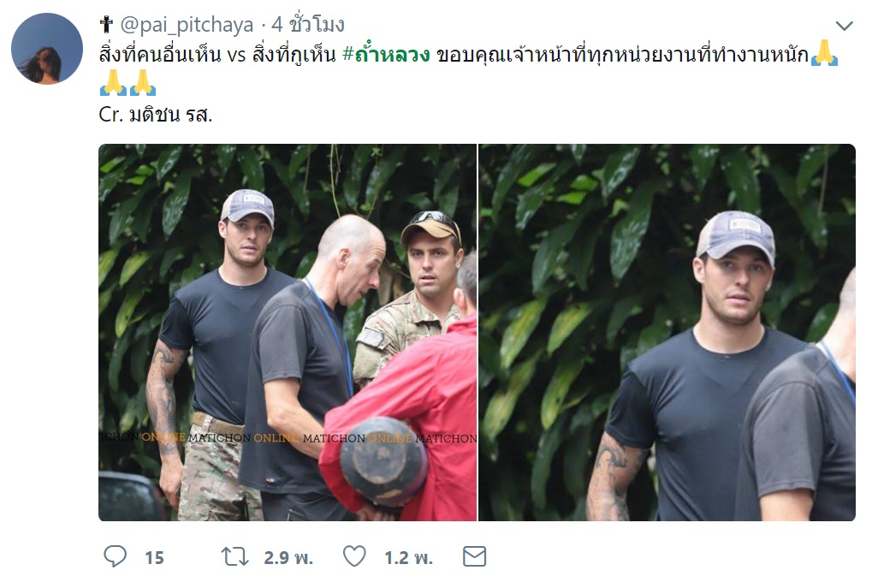Like the tweet with heart icon
Image resolution: width=872 pixels, height=588 pixels.
click(x=354, y=556)
